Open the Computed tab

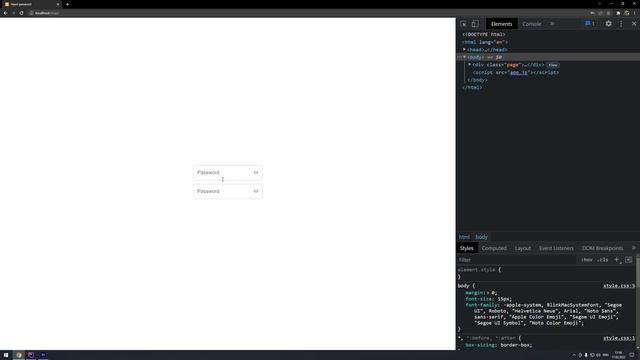pyautogui.click(x=494, y=248)
